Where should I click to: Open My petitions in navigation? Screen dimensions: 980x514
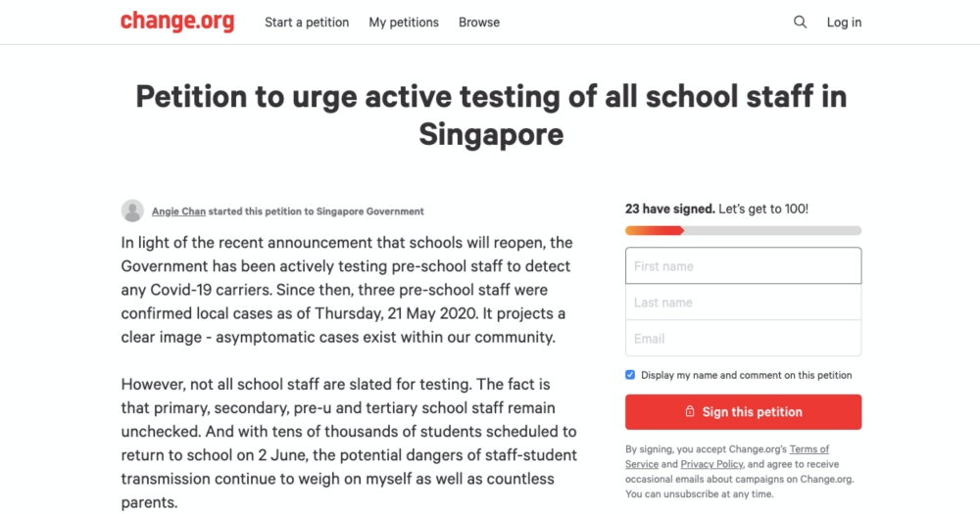(x=404, y=23)
